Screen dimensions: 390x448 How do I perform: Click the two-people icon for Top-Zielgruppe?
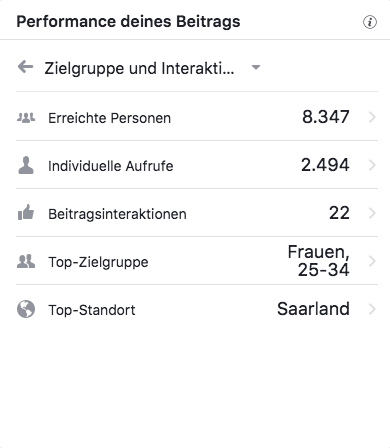[26, 261]
